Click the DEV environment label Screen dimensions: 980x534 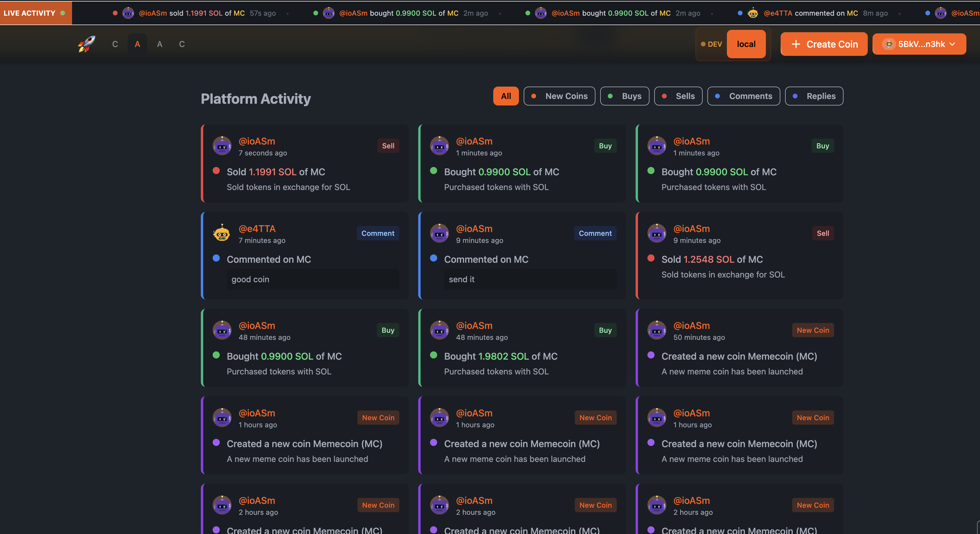click(x=712, y=44)
